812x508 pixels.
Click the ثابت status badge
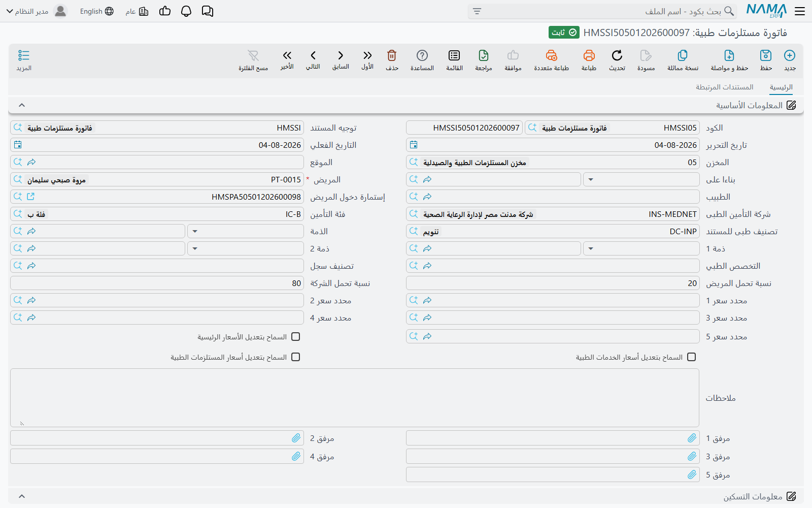pos(564,33)
